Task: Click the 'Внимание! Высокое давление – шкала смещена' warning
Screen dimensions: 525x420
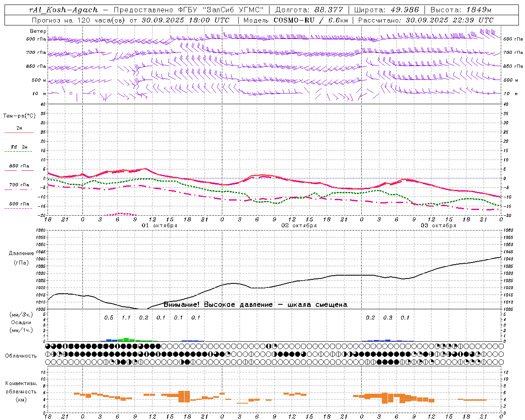Action: [256, 305]
